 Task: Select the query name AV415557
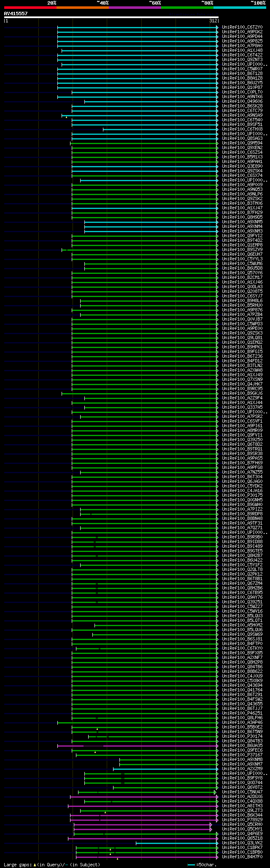point(16,13)
